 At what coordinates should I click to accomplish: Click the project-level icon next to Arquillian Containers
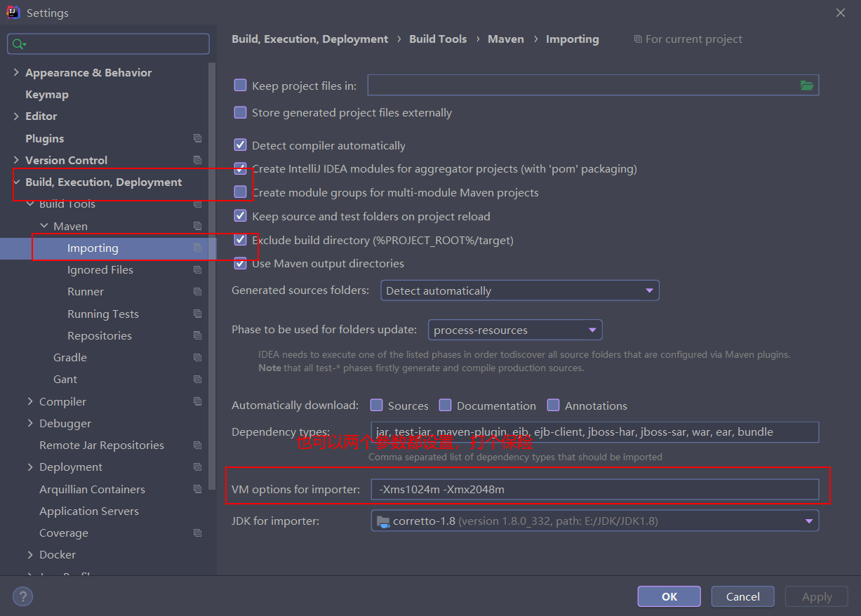coord(197,489)
